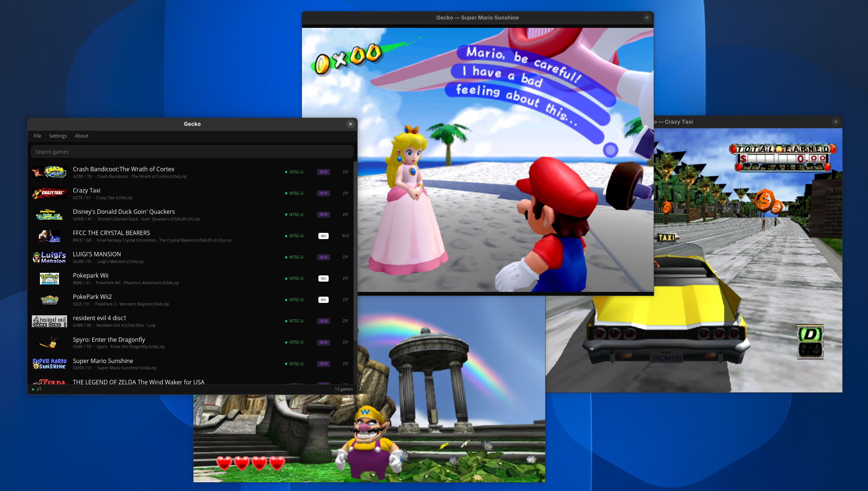The image size is (868, 491).
Task: Click NTSC-U region on Crash Bandicoot row
Action: click(294, 172)
